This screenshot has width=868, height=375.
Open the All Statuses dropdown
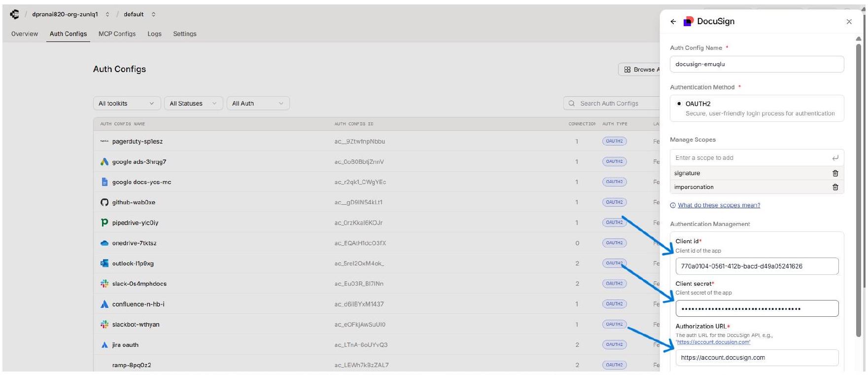[x=193, y=104]
